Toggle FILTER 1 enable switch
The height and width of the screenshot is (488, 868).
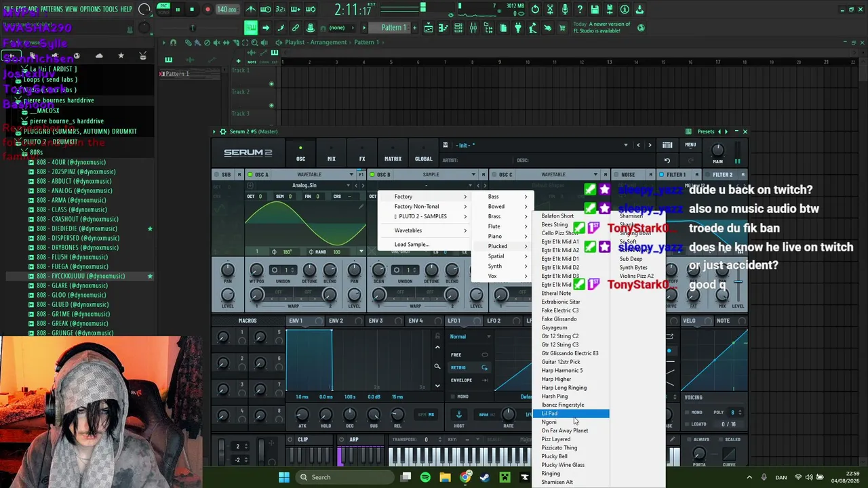[x=662, y=175]
